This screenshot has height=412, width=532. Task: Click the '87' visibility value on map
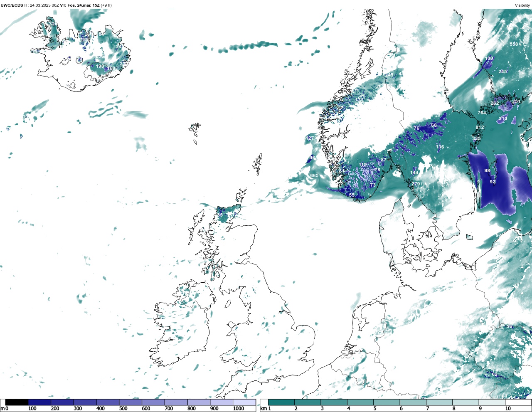tap(383, 160)
